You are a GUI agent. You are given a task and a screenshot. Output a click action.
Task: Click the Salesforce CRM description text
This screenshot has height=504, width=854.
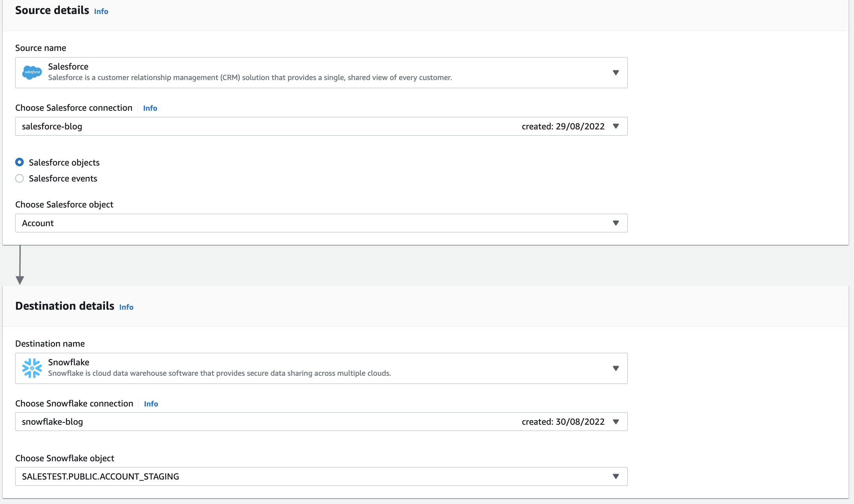tap(250, 78)
